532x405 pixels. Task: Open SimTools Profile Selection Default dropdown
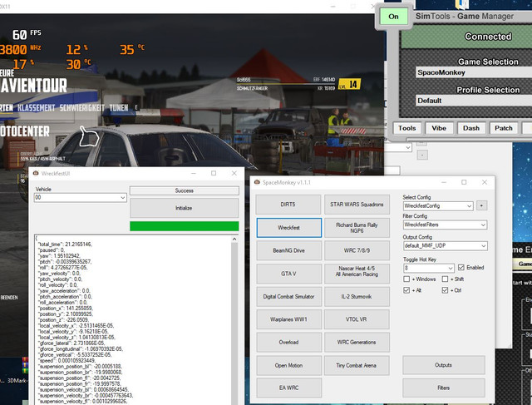474,101
